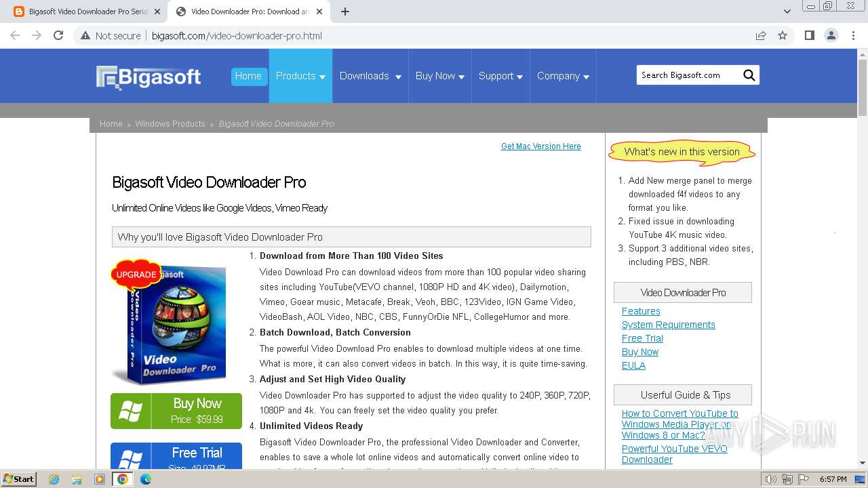Click the volume speaker tray icon

[x=770, y=479]
